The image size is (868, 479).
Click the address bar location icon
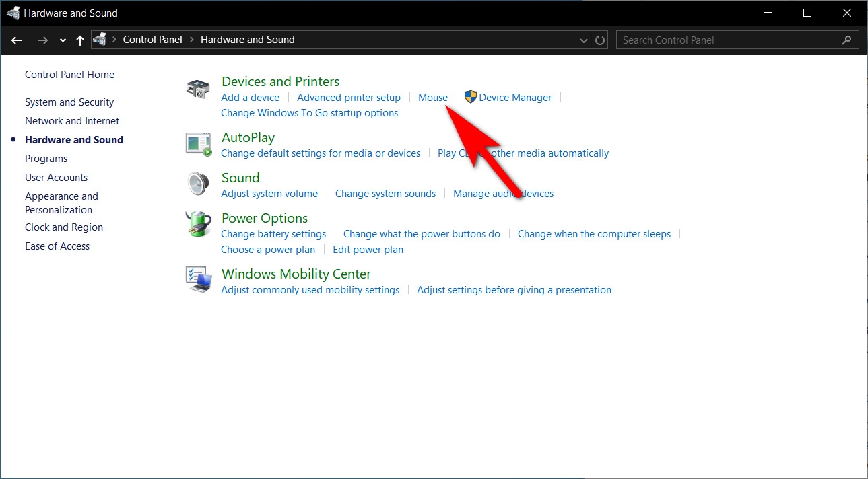[x=100, y=39]
